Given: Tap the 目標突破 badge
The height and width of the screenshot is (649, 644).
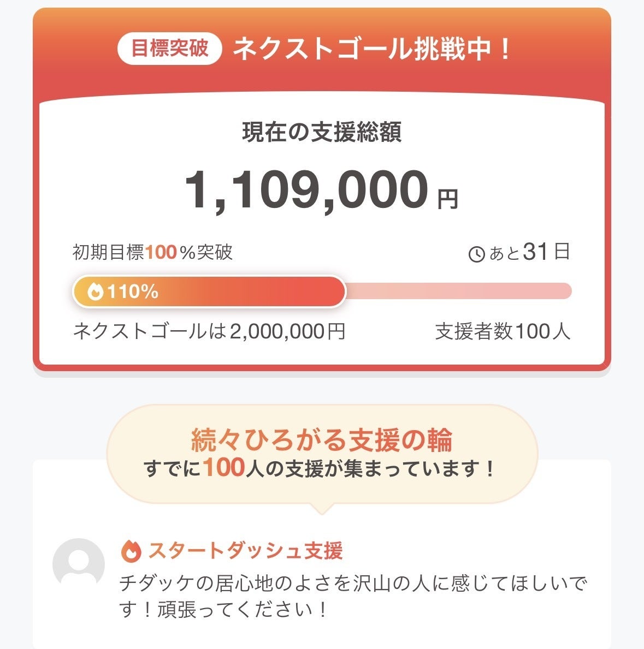Looking at the screenshot, I should click(x=170, y=49).
